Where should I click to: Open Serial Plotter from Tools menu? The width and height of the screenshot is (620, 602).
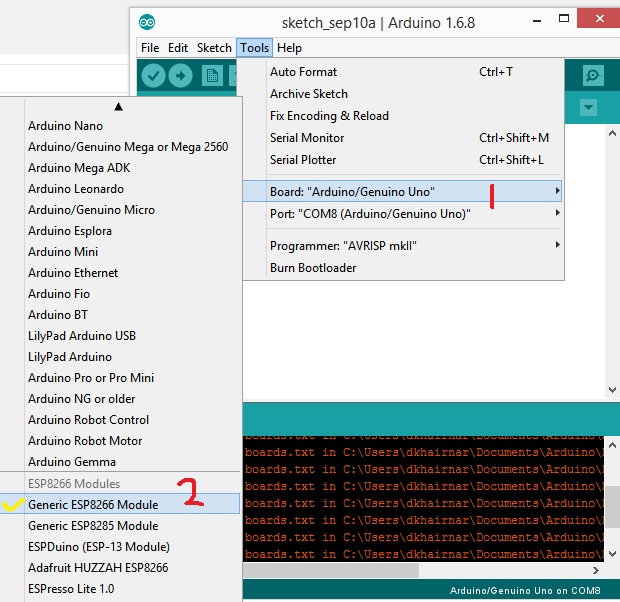(x=403, y=160)
